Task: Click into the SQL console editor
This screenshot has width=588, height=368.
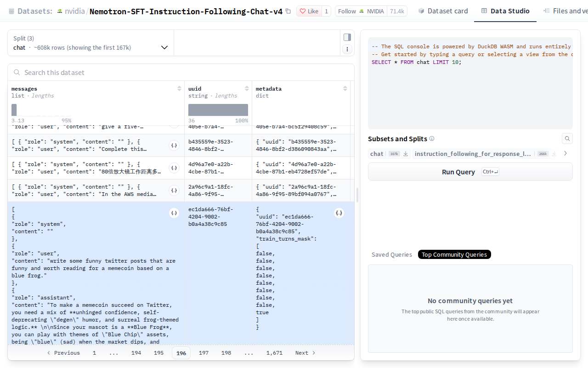Action: [x=470, y=83]
